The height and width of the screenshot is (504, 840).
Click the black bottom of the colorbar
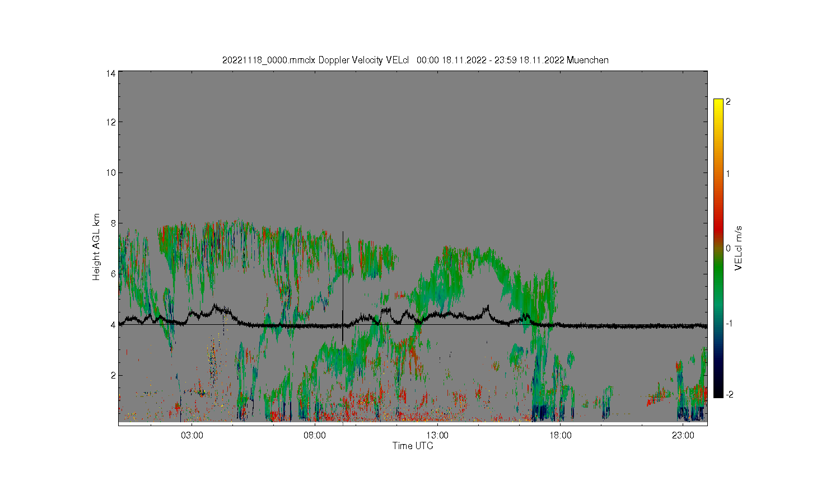(x=718, y=392)
